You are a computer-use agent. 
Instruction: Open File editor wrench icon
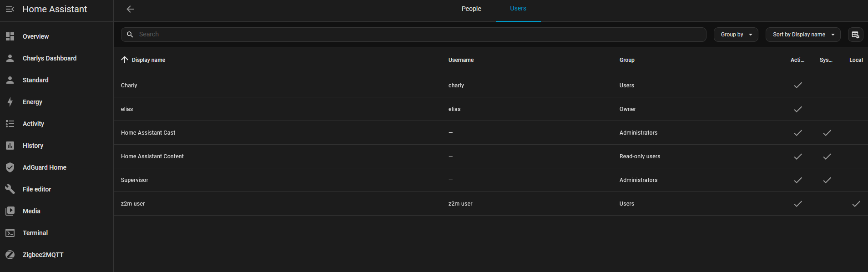coord(10,189)
